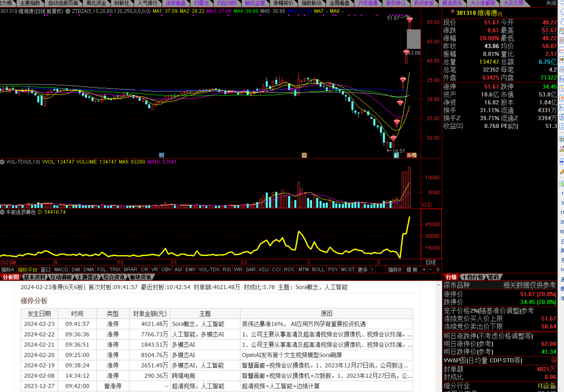The height and width of the screenshot is (392, 564).
Task: Click the highlighted 最高 51.67 value
Action: (x=549, y=30)
